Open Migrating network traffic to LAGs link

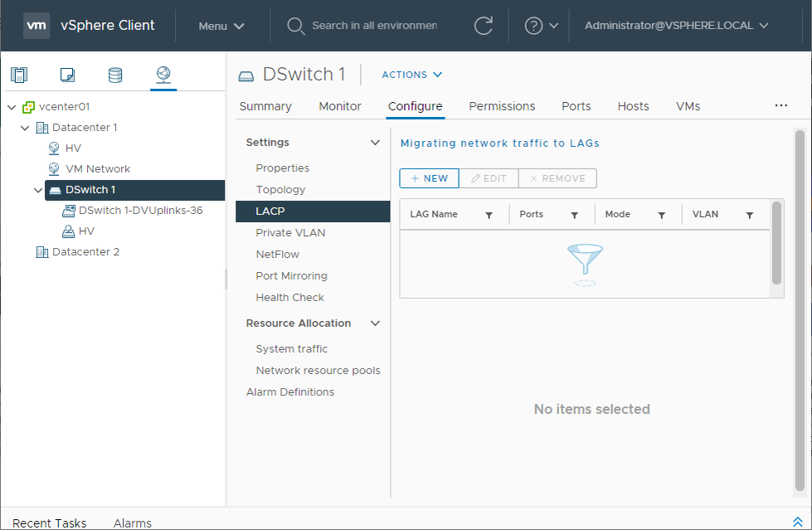click(x=500, y=143)
